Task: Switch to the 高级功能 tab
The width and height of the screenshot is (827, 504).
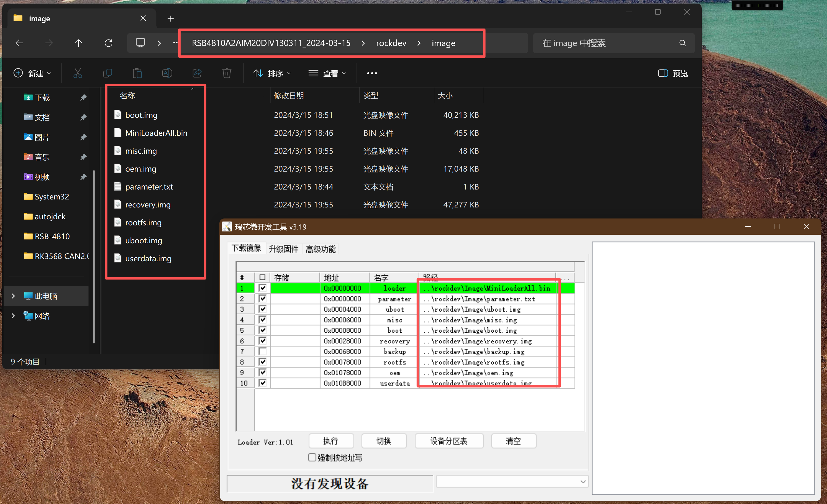Action: [x=321, y=249]
